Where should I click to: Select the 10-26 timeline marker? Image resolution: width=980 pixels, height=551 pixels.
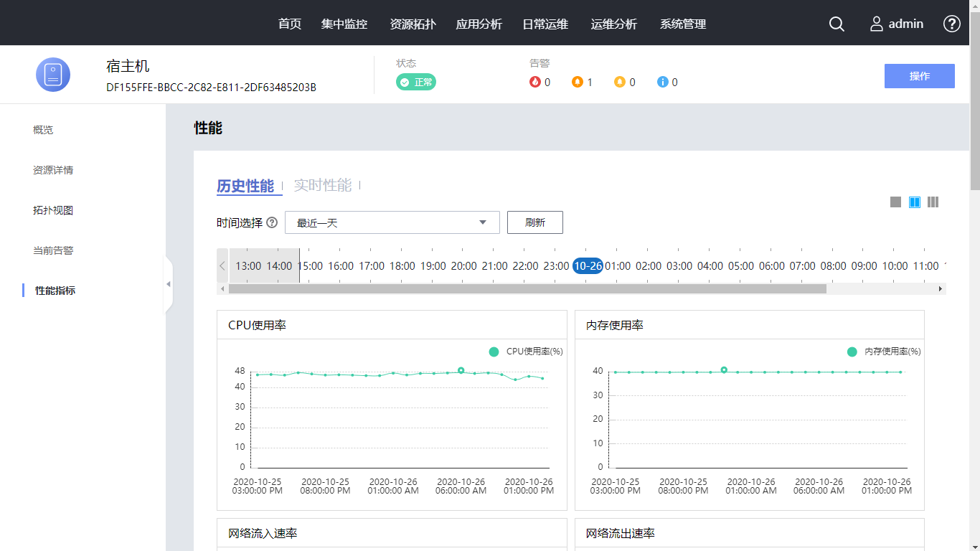coord(588,265)
